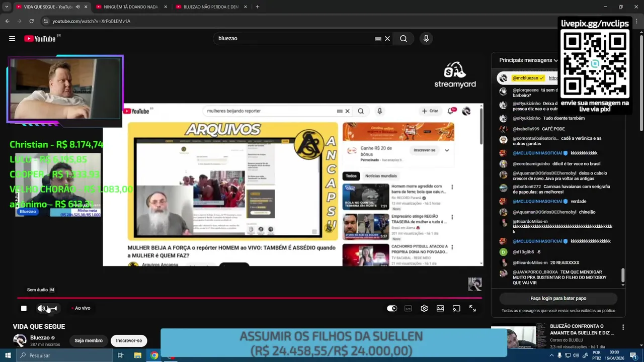Open on-screen keyboard in YouTube search box
This screenshot has width=644, height=362.
378,39
